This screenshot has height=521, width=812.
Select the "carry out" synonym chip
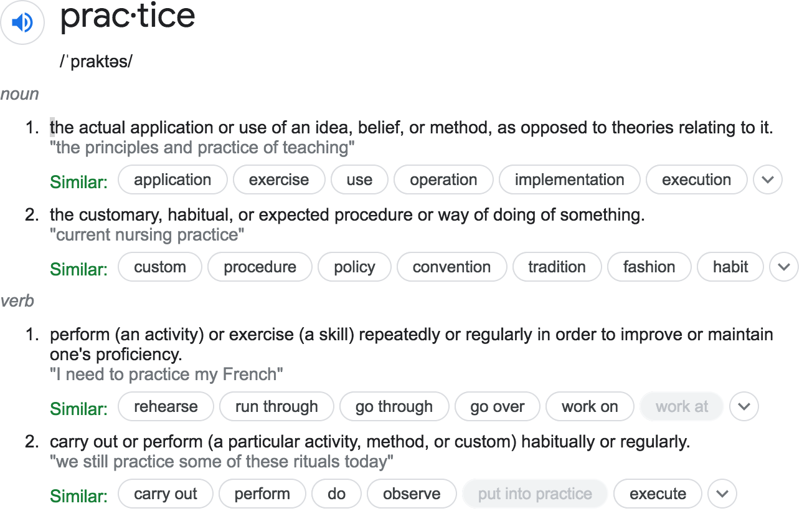(166, 494)
